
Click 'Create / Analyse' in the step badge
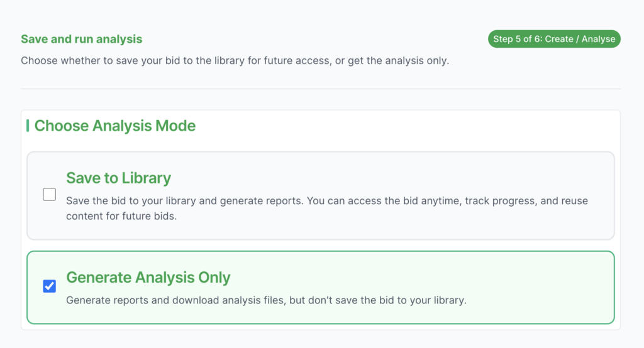[580, 39]
